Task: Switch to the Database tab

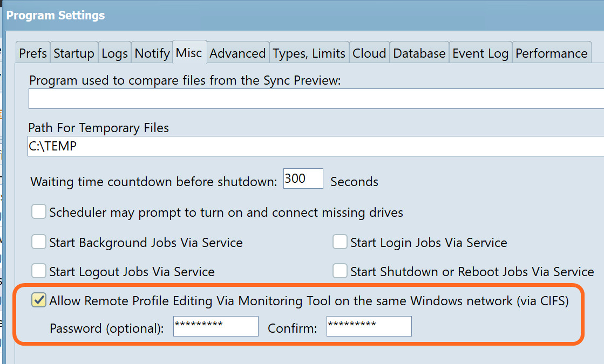Action: coord(419,53)
